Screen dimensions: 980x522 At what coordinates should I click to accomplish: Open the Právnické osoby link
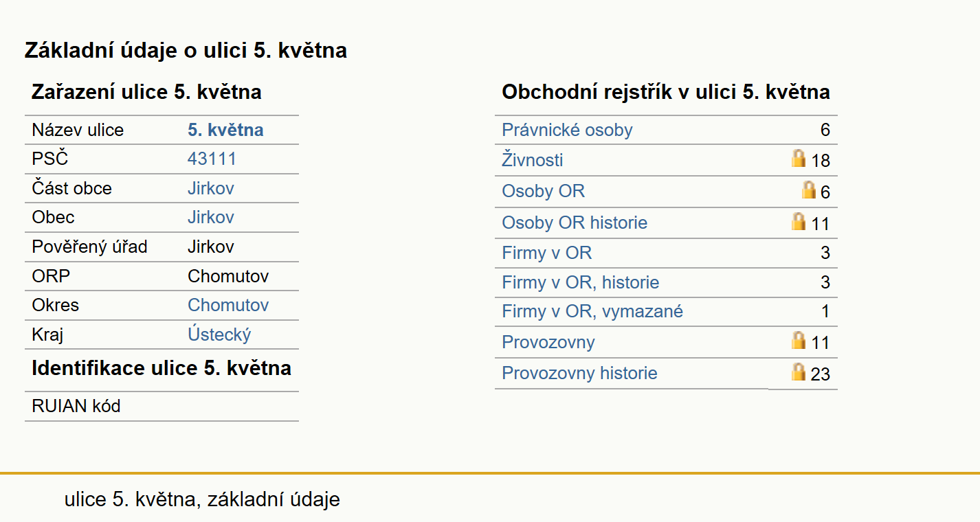[x=567, y=130]
